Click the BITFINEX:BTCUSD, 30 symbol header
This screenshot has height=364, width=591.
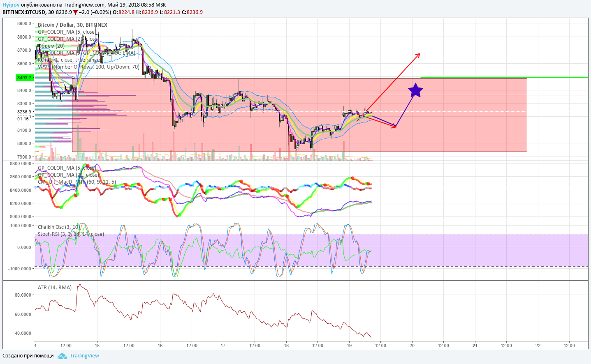pos(28,12)
